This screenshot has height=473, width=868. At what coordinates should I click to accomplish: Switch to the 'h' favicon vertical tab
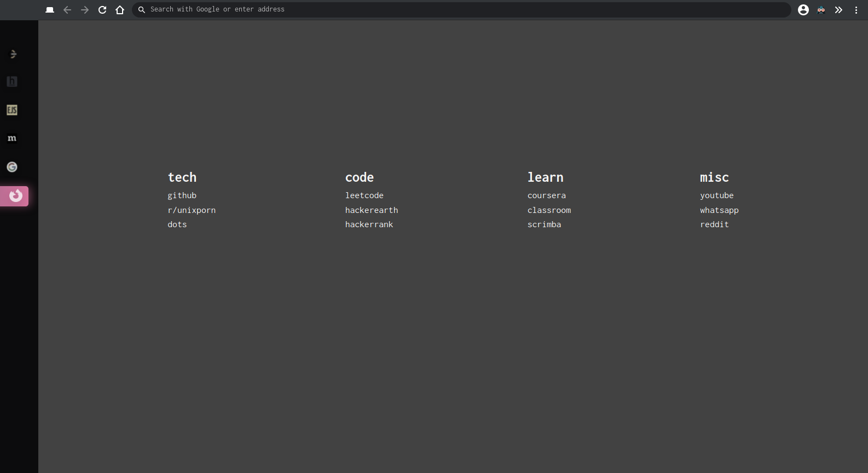pos(12,82)
